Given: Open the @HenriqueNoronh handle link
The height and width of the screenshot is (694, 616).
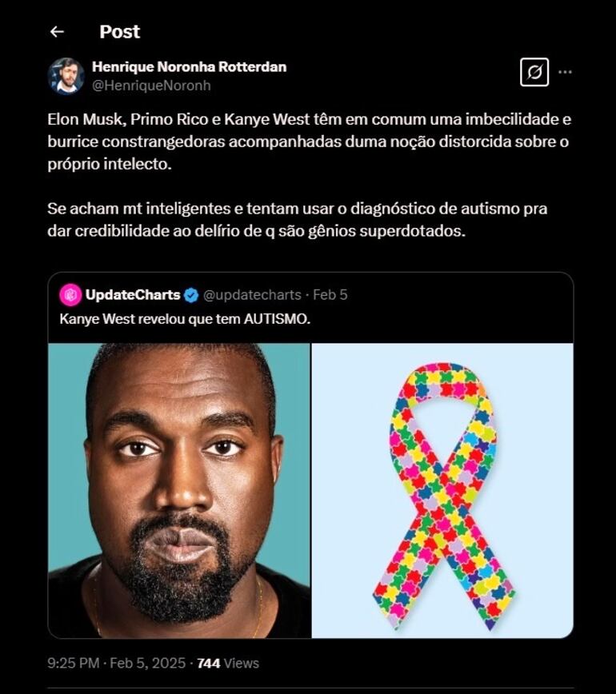Looking at the screenshot, I should [x=151, y=86].
